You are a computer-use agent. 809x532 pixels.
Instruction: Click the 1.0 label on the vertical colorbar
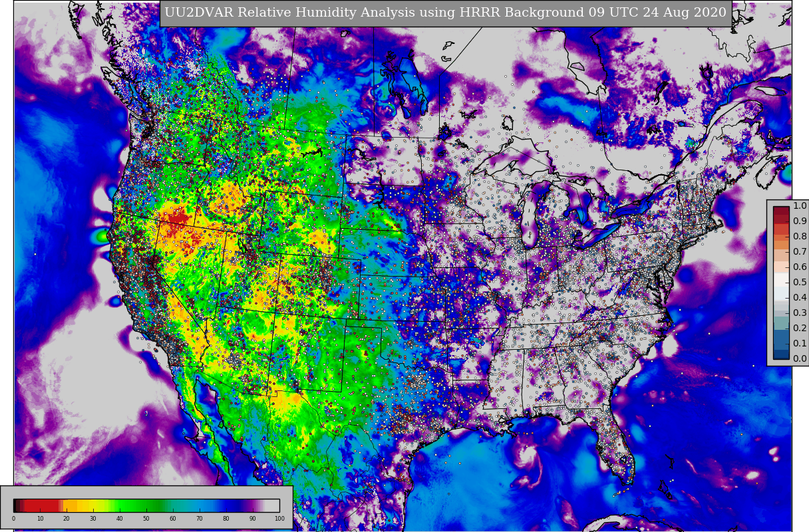click(x=800, y=205)
